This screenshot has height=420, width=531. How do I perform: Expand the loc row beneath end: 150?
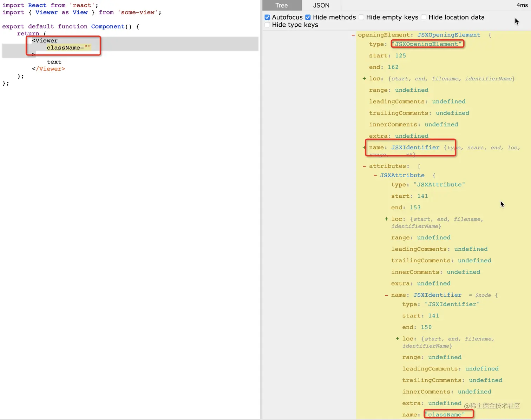coord(398,339)
